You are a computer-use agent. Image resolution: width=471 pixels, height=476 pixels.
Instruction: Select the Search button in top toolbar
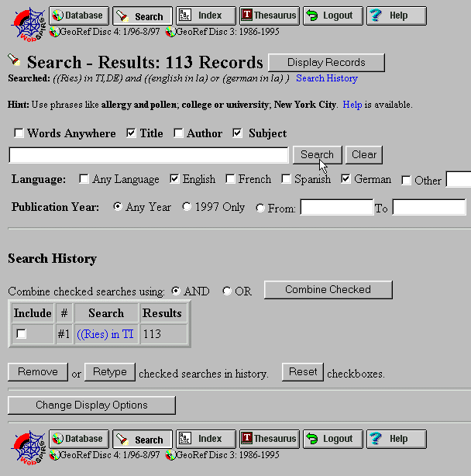[x=143, y=16]
